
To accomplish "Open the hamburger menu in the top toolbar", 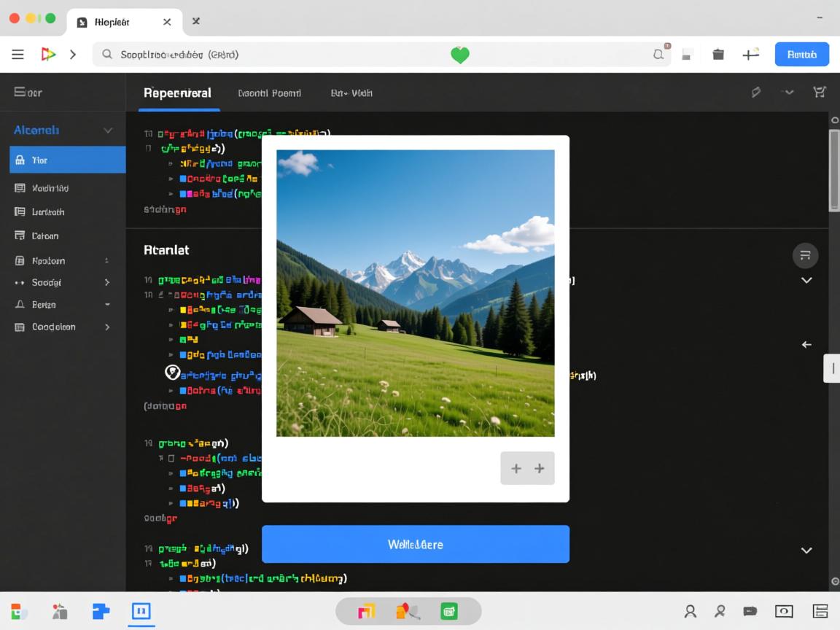I will click(x=18, y=55).
